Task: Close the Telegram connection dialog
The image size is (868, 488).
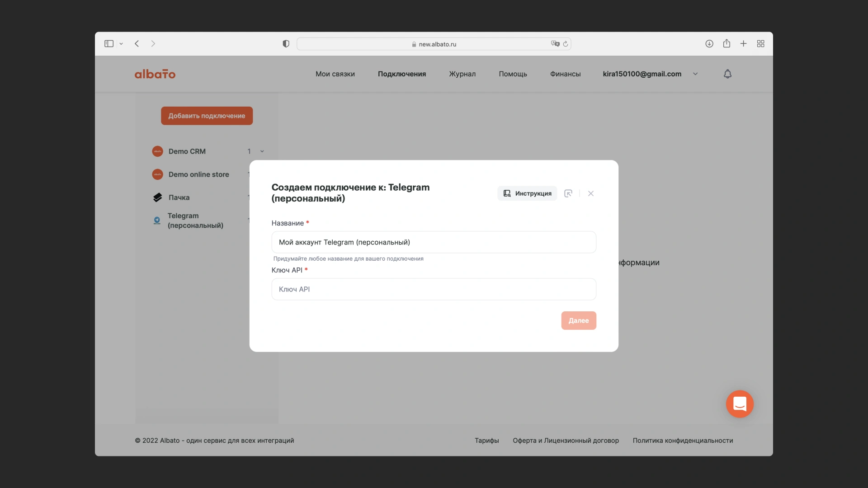Action: (591, 193)
